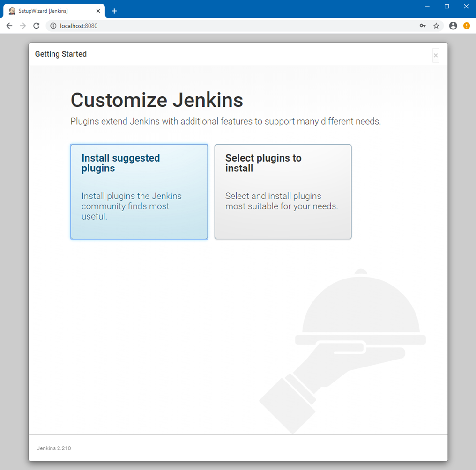Click the 'Plugins extend Jenkins' description text

pos(225,121)
